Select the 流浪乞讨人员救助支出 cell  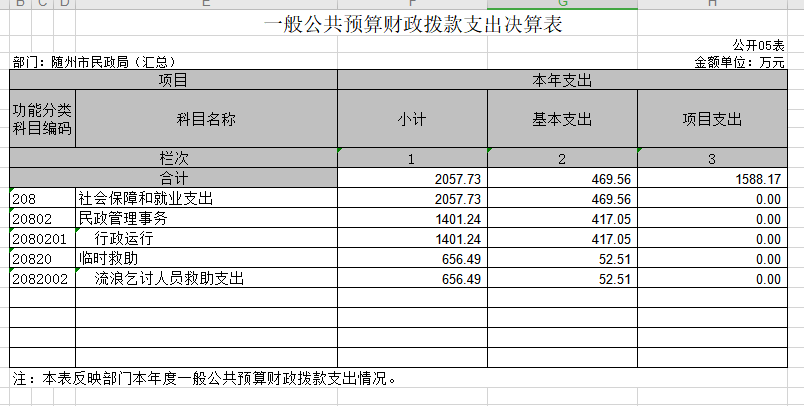(x=206, y=279)
